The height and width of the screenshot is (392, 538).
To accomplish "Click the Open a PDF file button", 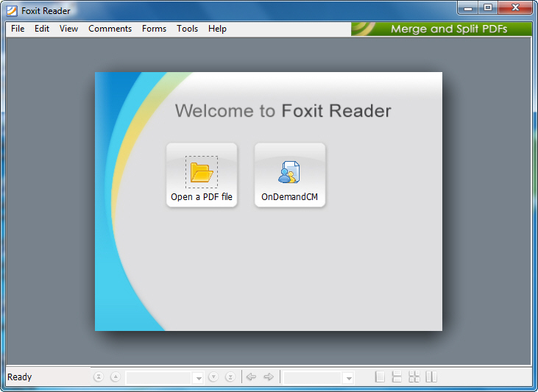I will point(202,175).
